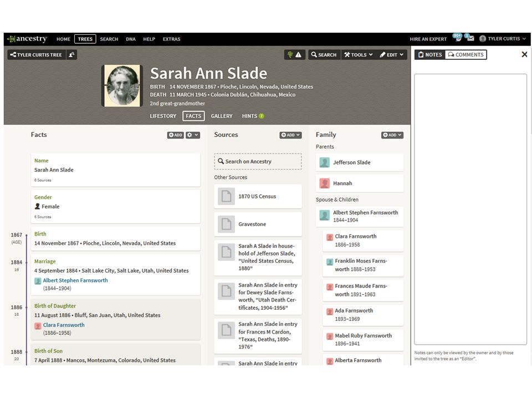Image resolution: width=532 pixels, height=399 pixels.
Task: Select the FACTS tab
Action: click(193, 116)
